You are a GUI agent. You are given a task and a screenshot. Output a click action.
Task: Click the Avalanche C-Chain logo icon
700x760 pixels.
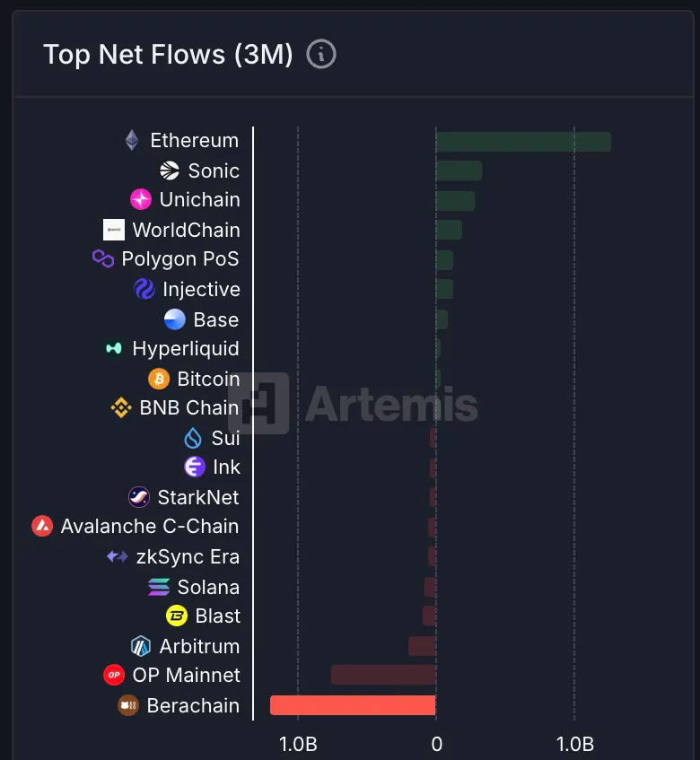42,527
